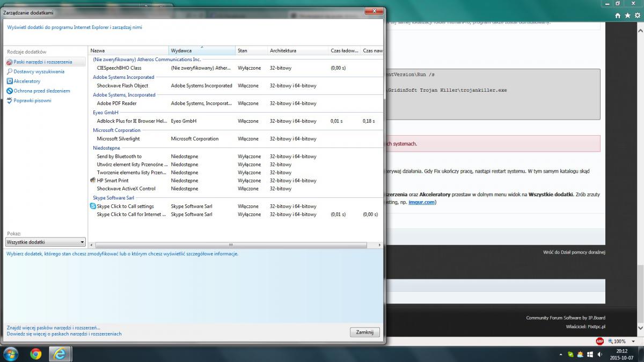Sort add-ons by Nazwa column
Image resolution: width=644 pixels, height=362 pixels.
(x=128, y=50)
